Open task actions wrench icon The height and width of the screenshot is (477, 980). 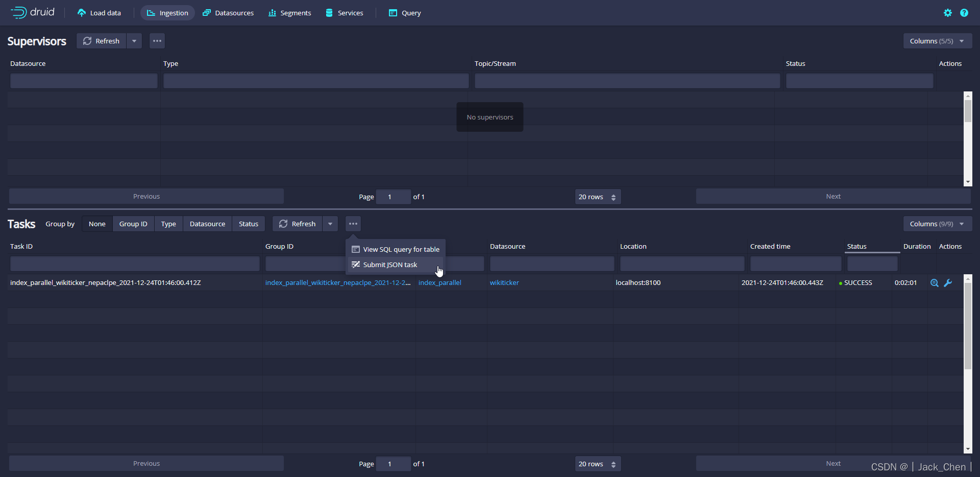click(948, 283)
